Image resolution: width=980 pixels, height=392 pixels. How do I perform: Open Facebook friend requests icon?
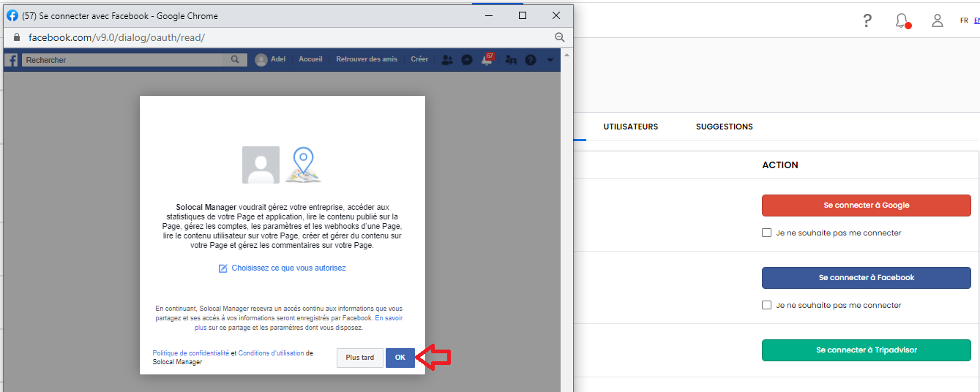click(447, 60)
